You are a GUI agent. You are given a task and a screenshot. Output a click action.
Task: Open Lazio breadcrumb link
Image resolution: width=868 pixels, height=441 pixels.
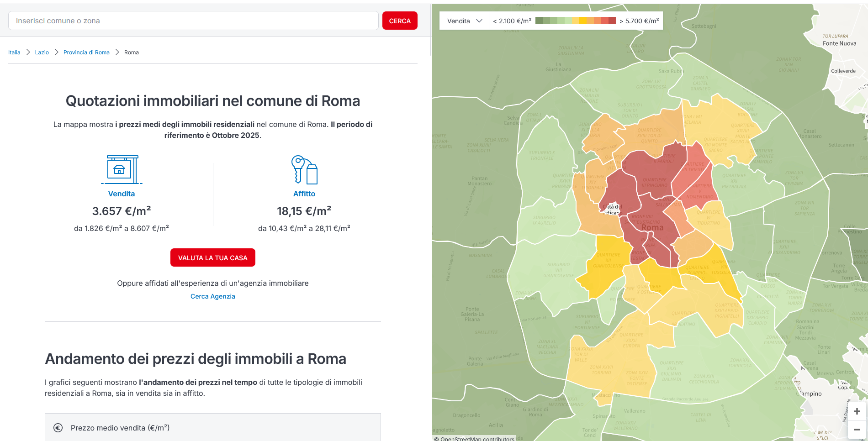(x=42, y=52)
